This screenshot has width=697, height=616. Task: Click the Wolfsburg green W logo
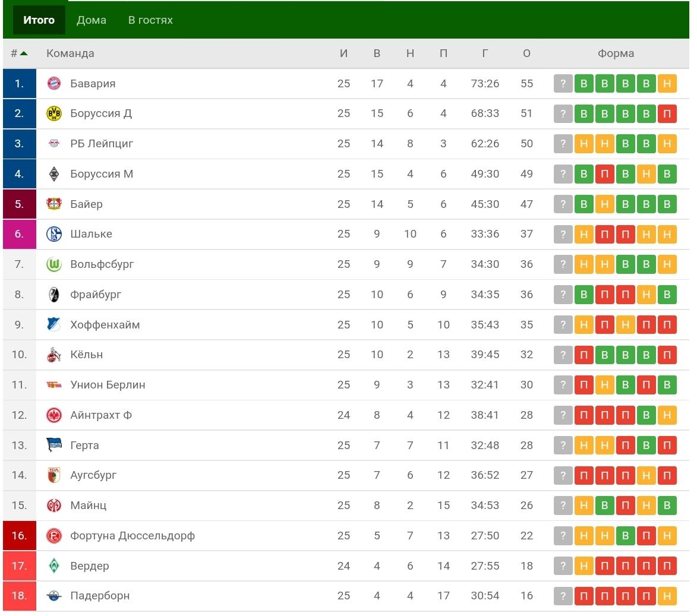pos(54,264)
